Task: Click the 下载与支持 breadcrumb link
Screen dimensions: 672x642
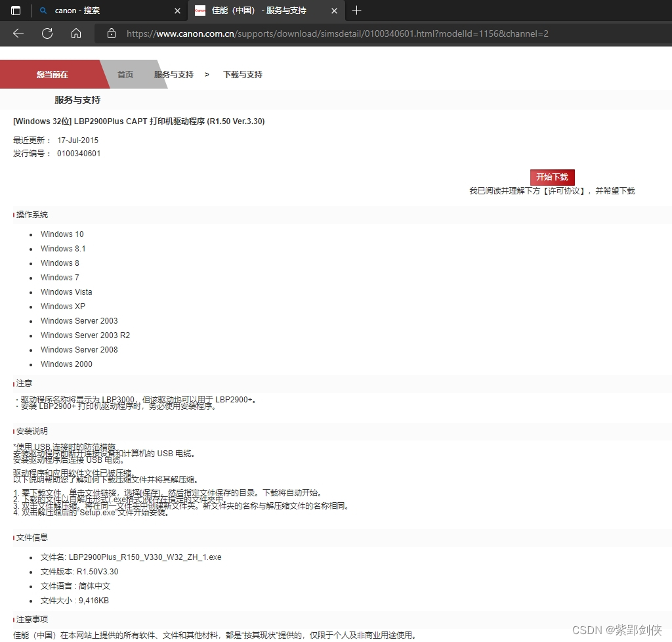Action: point(242,74)
